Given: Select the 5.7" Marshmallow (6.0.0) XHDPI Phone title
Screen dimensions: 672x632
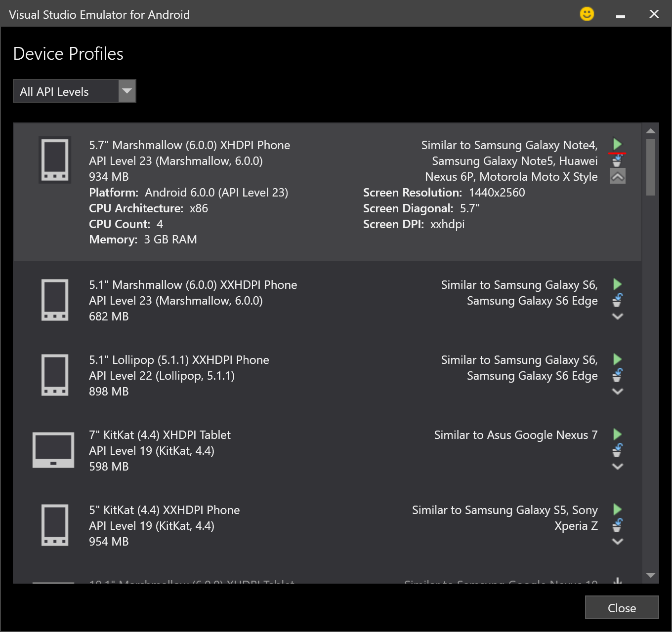Looking at the screenshot, I should [190, 145].
